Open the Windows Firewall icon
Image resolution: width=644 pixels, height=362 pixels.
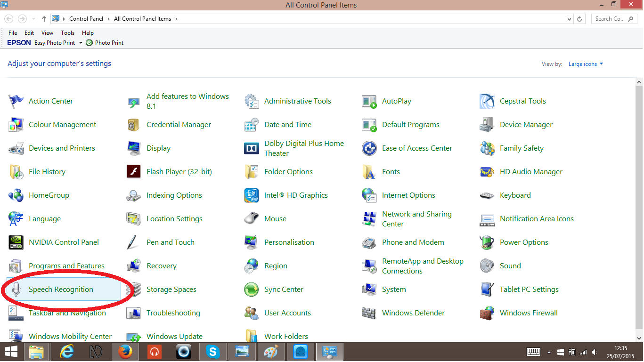click(487, 313)
